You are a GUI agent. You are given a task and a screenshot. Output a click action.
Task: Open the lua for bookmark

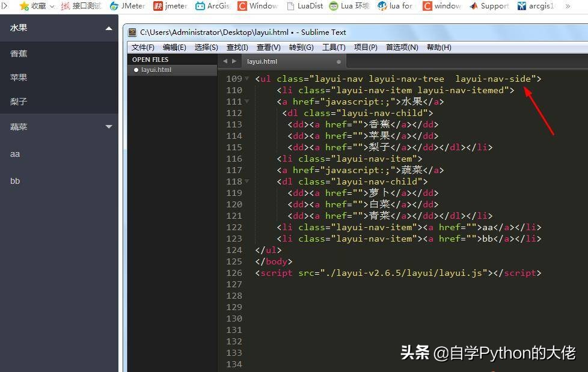395,5
